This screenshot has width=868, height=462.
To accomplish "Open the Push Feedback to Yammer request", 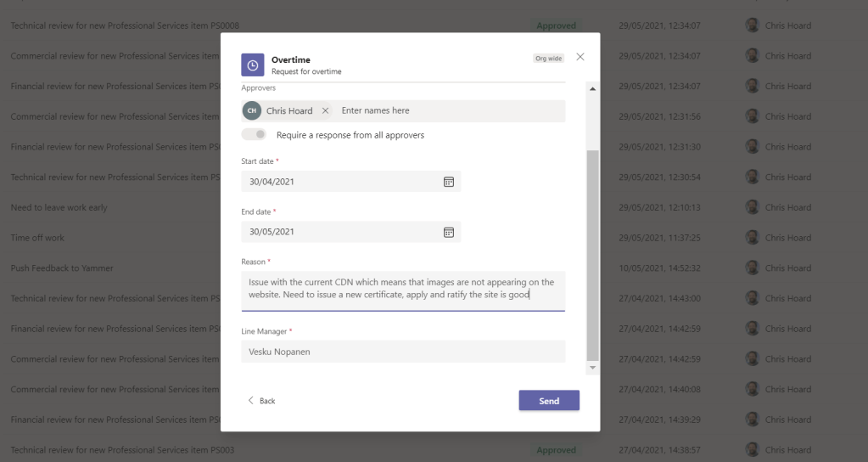I will pos(62,268).
